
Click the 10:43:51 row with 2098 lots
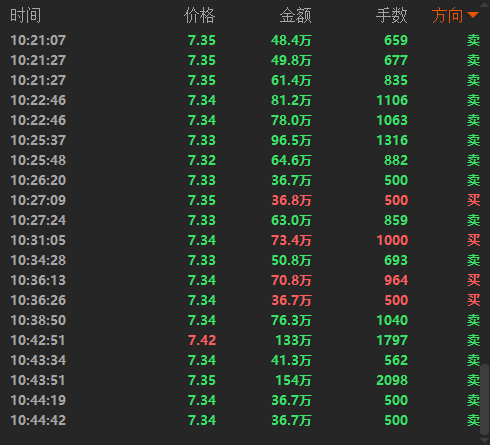[x=245, y=380]
